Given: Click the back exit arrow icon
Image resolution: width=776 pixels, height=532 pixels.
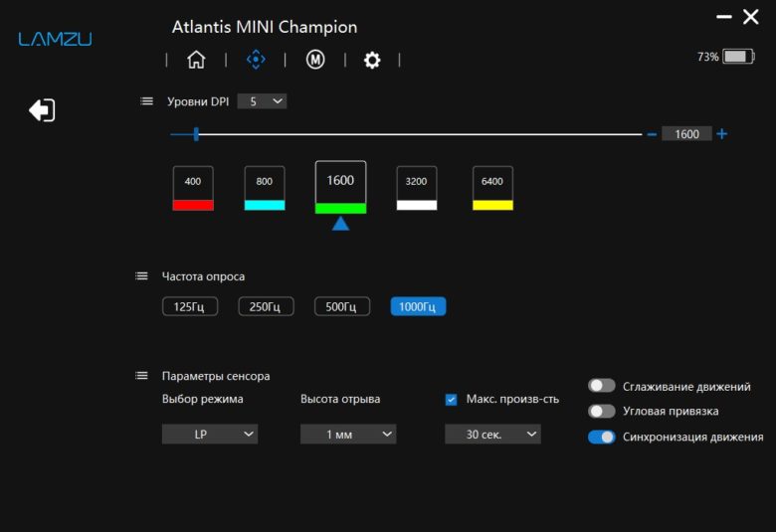Looking at the screenshot, I should (x=42, y=109).
